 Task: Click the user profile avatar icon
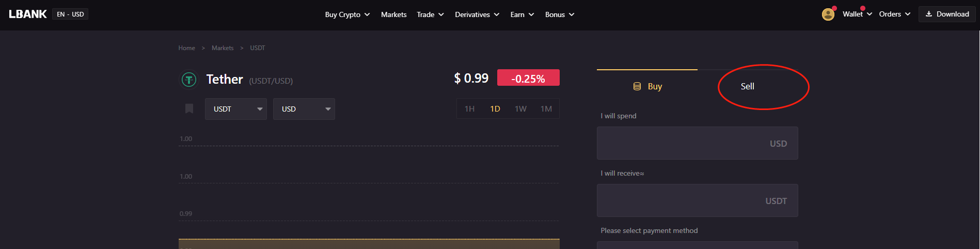point(828,14)
